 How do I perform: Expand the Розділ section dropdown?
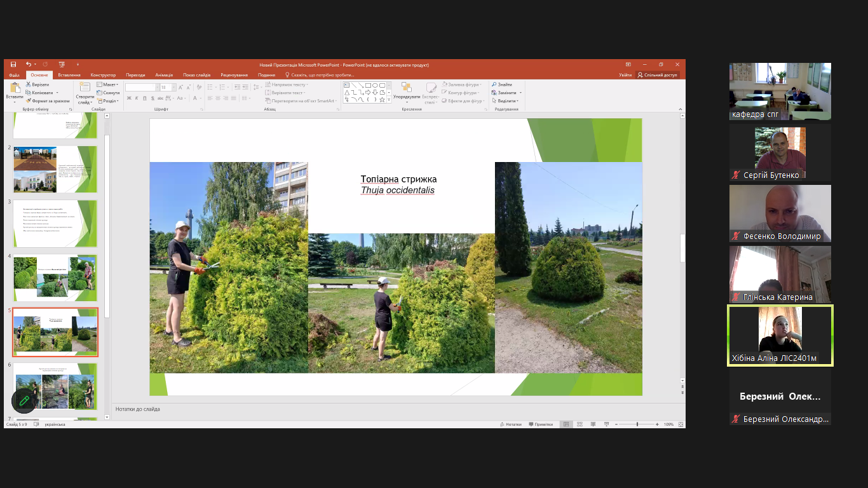[108, 101]
